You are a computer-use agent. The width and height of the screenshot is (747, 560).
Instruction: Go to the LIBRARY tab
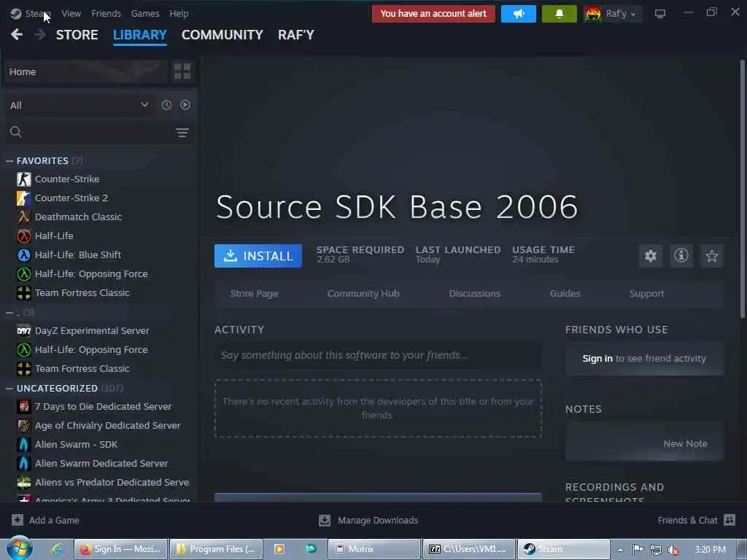[140, 35]
